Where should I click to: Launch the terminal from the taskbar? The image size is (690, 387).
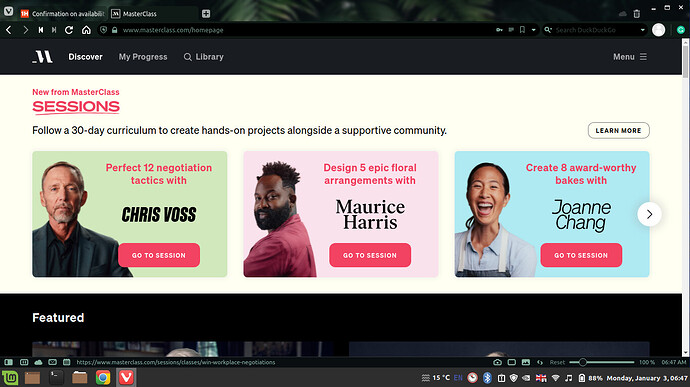click(x=56, y=377)
